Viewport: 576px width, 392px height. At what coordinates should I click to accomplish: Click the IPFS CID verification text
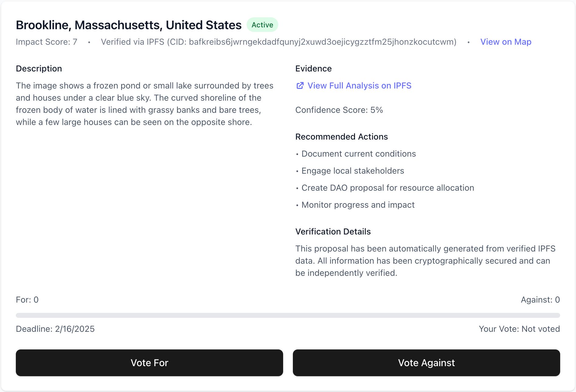[x=279, y=42]
